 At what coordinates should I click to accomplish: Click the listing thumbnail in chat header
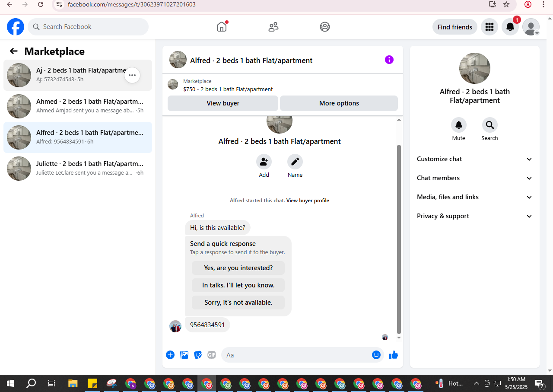pyautogui.click(x=178, y=60)
